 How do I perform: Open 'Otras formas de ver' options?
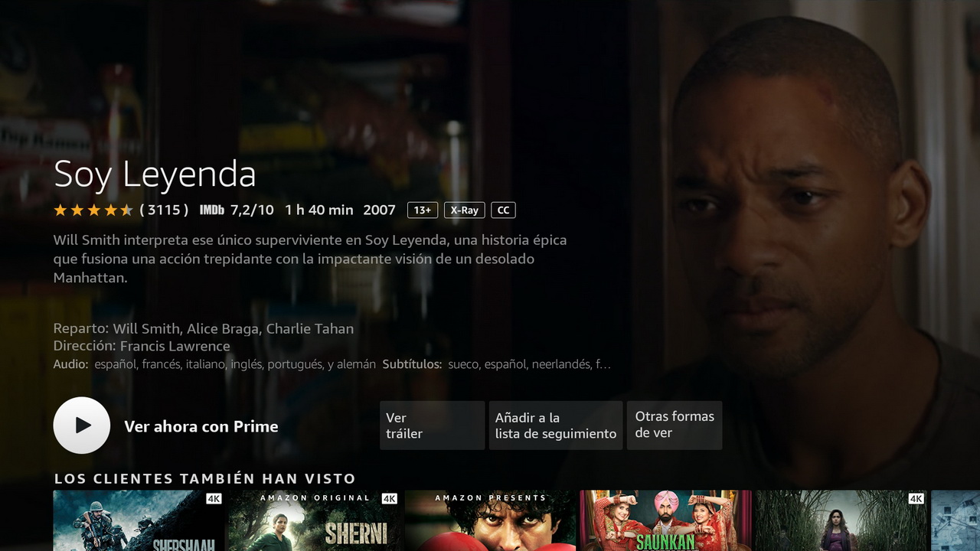coord(675,425)
